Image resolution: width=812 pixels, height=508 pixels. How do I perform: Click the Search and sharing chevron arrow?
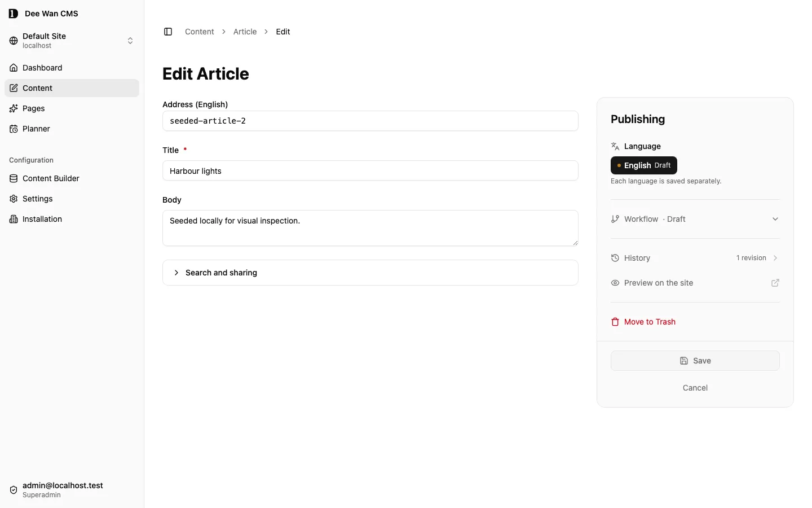[x=176, y=273]
